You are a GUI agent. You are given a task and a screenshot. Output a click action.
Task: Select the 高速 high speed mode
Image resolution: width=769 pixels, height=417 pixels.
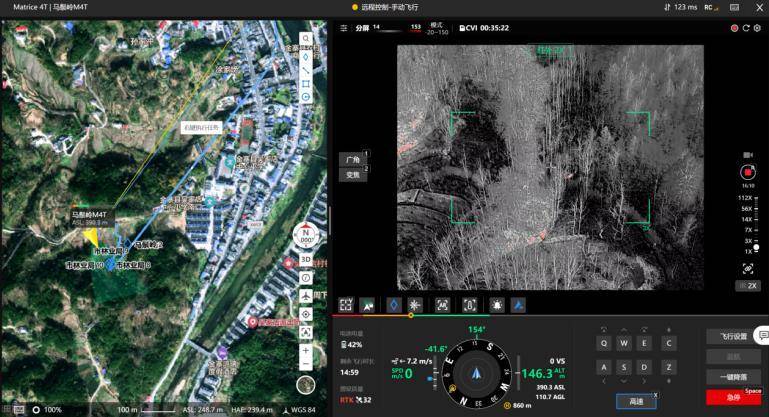point(636,401)
